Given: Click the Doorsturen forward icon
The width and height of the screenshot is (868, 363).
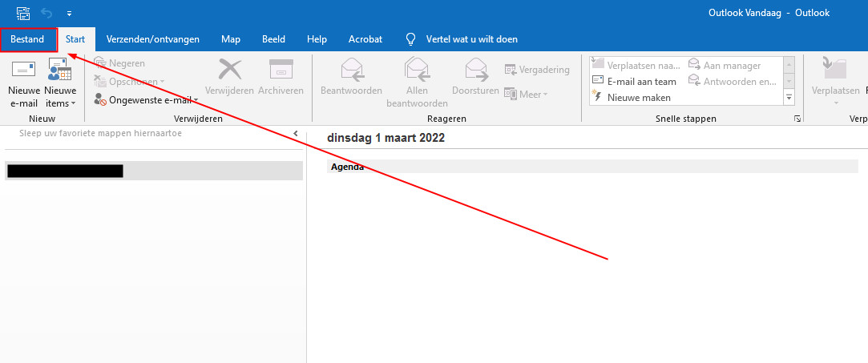Looking at the screenshot, I should tap(475, 70).
